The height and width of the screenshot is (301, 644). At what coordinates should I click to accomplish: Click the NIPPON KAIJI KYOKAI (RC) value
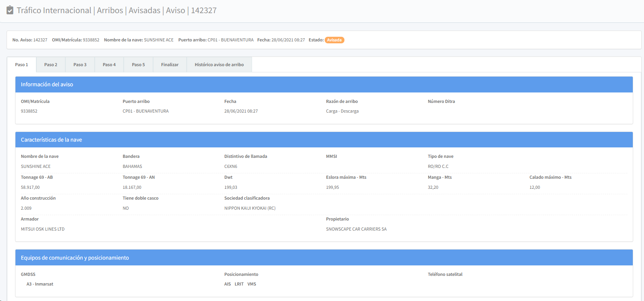click(x=250, y=208)
